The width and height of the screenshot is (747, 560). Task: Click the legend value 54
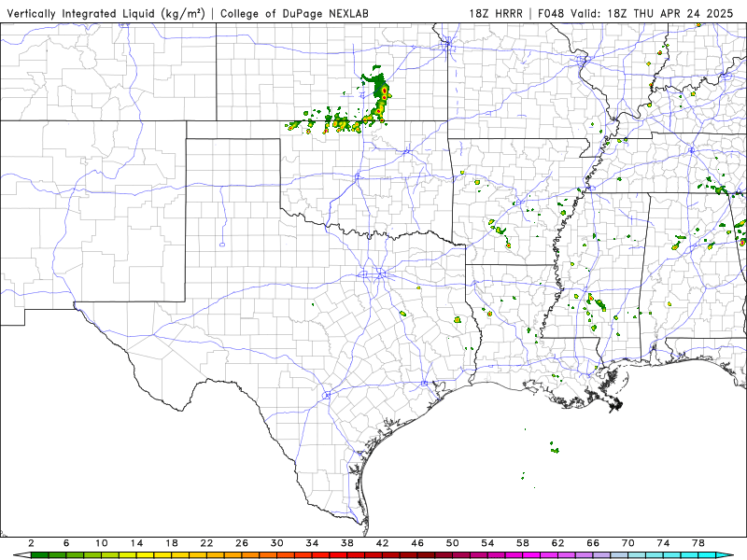point(487,543)
